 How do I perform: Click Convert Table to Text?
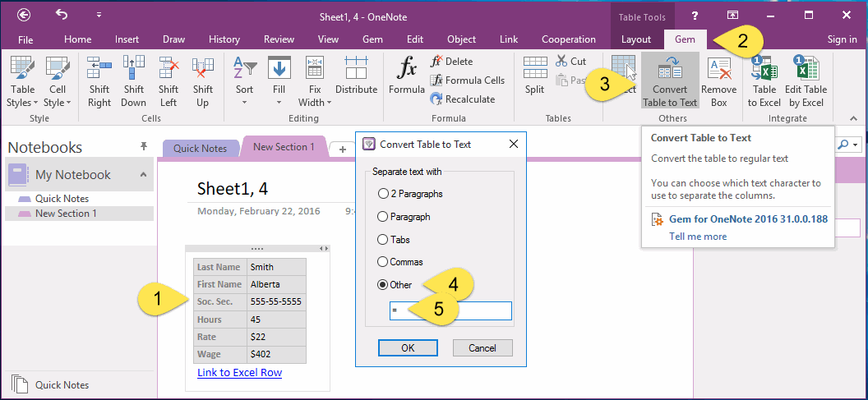click(670, 81)
